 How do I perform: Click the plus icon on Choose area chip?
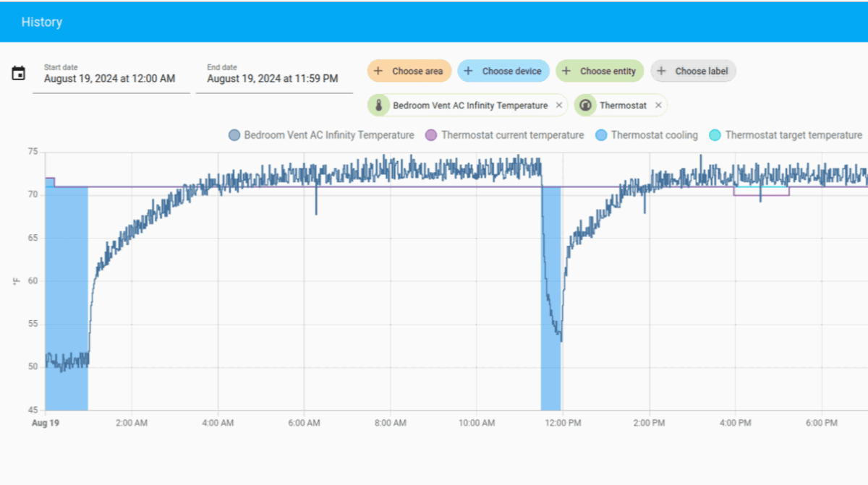tap(377, 71)
